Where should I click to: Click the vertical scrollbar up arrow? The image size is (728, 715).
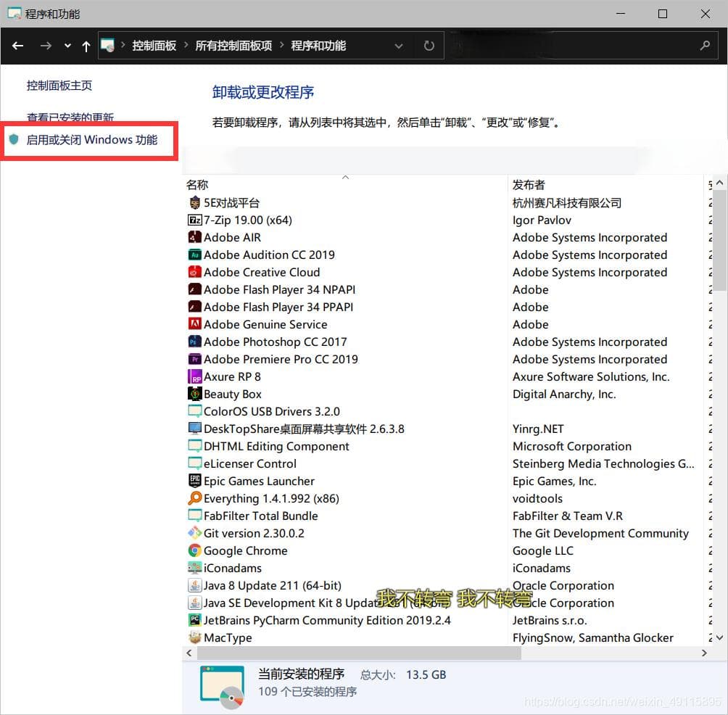(x=720, y=183)
